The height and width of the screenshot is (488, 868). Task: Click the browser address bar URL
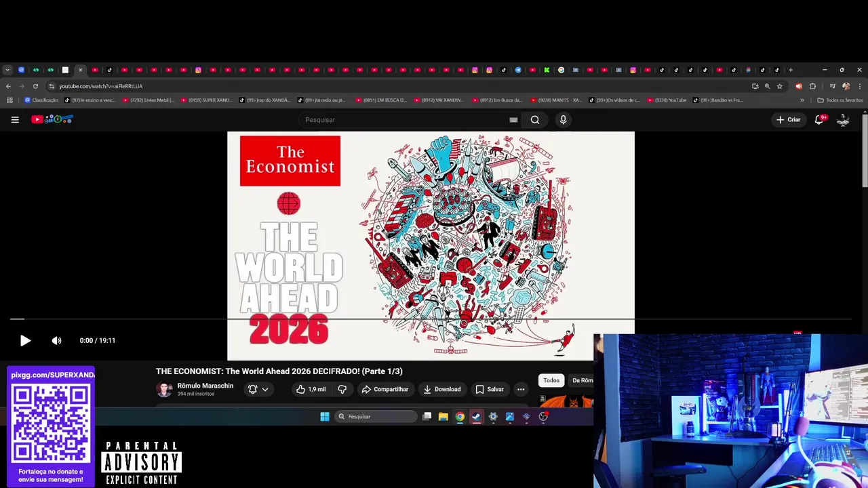(x=100, y=86)
